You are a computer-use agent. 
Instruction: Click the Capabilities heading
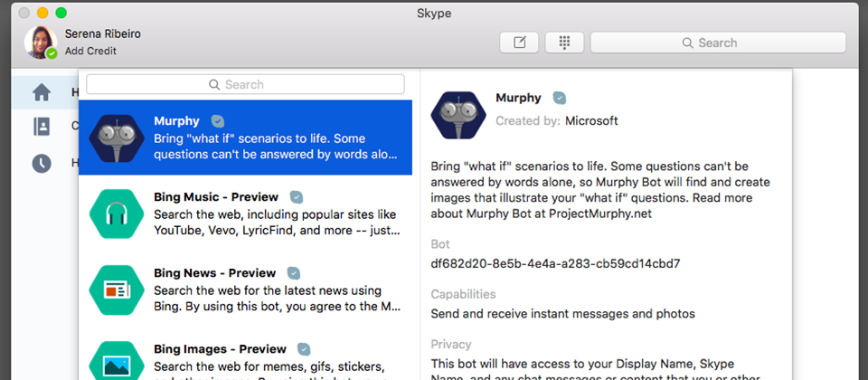463,294
